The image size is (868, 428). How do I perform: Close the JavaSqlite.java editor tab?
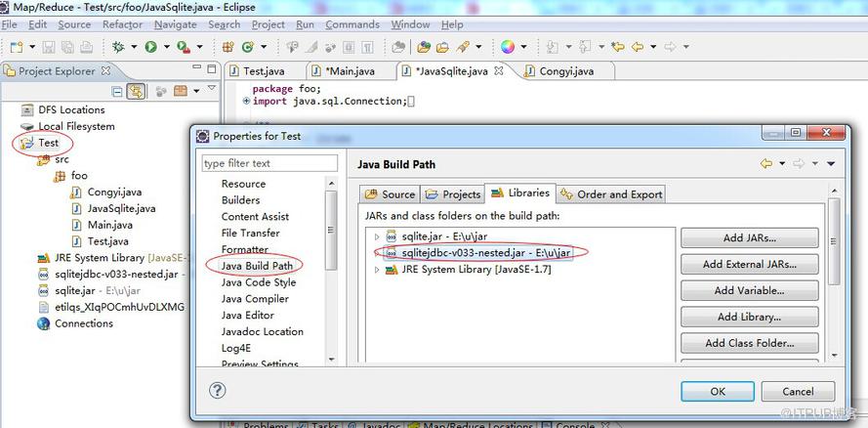(499, 71)
